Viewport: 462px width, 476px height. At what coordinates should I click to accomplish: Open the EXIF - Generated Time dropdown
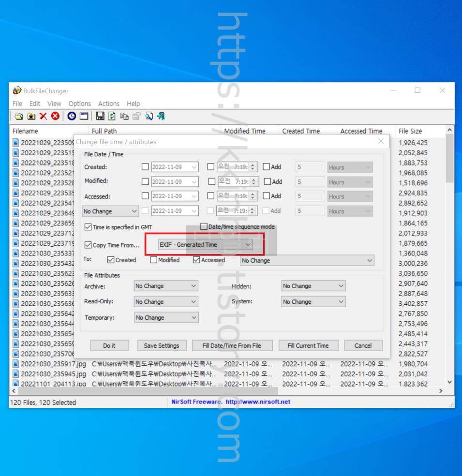click(206, 245)
